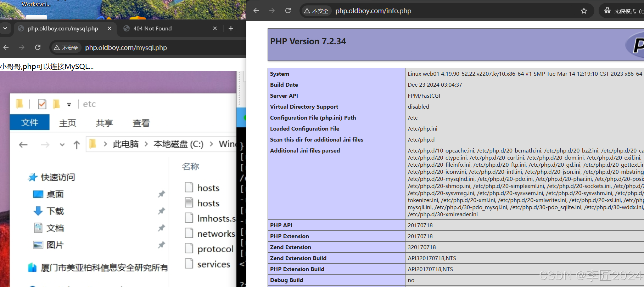Open the 文件 ribbon tab in Explorer
The width and height of the screenshot is (644, 287).
click(29, 122)
